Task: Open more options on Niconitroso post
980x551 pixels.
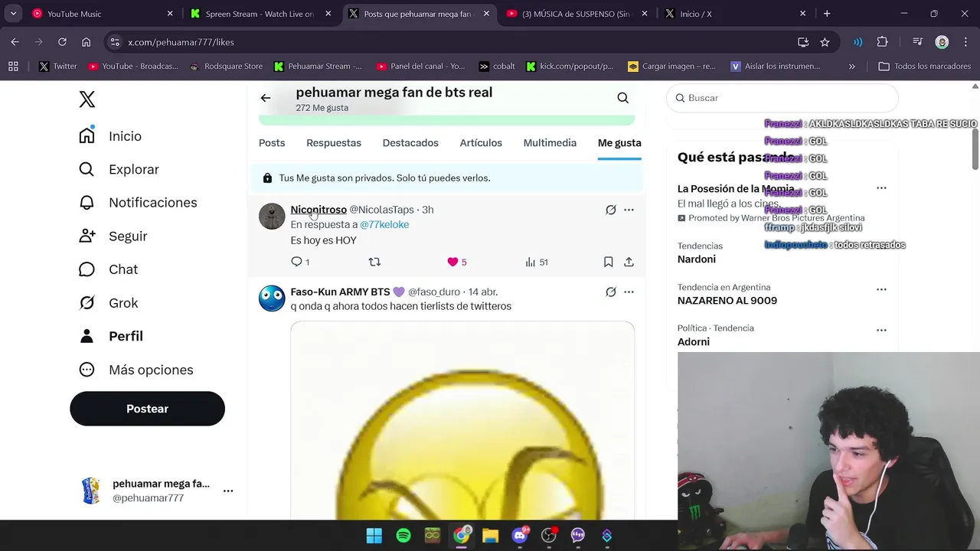Action: (629, 210)
